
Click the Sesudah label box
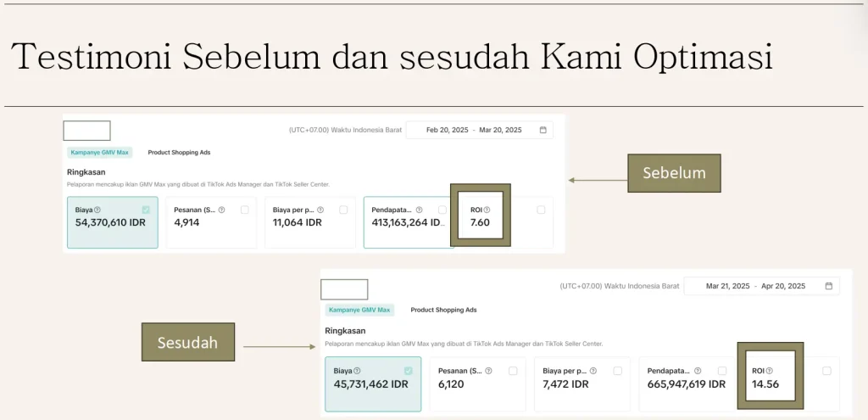pyautogui.click(x=187, y=344)
